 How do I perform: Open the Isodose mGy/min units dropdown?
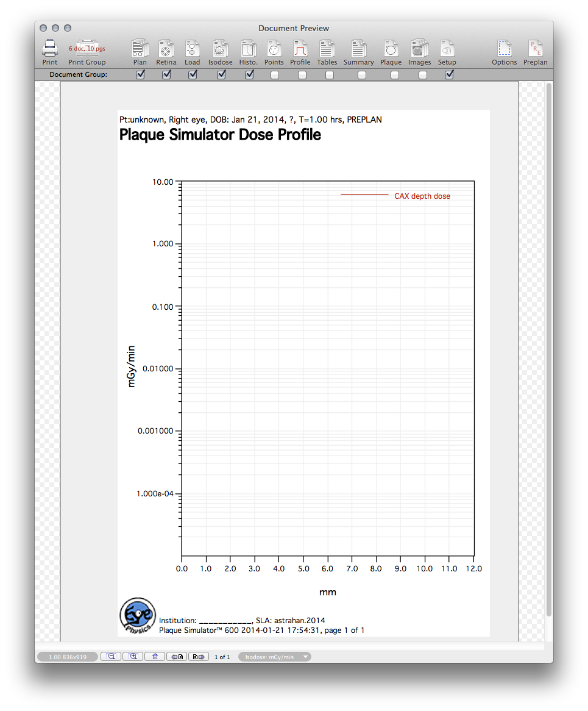(x=275, y=657)
